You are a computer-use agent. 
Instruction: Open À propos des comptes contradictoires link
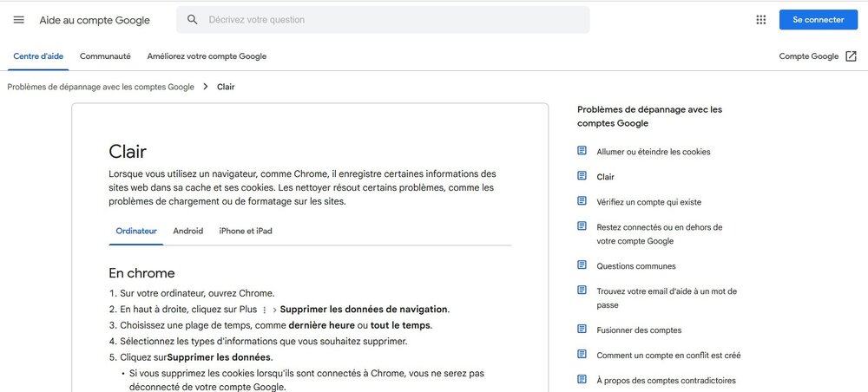[x=666, y=380]
